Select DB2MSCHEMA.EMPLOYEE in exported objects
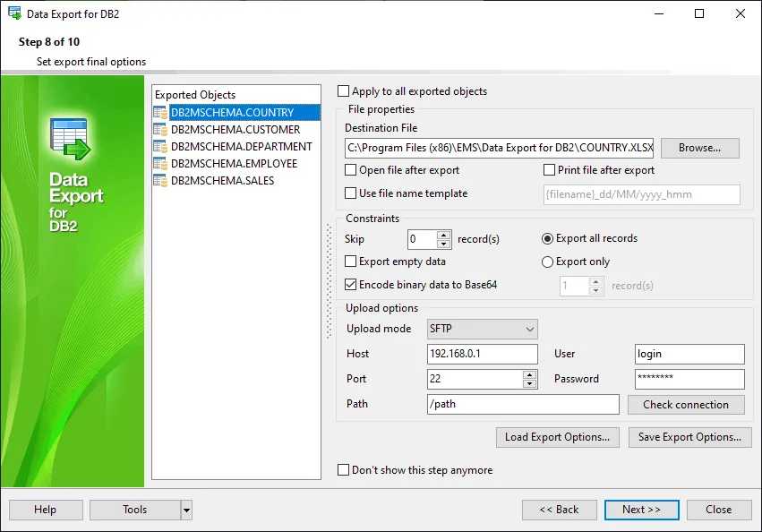This screenshot has height=532, width=762. click(234, 164)
